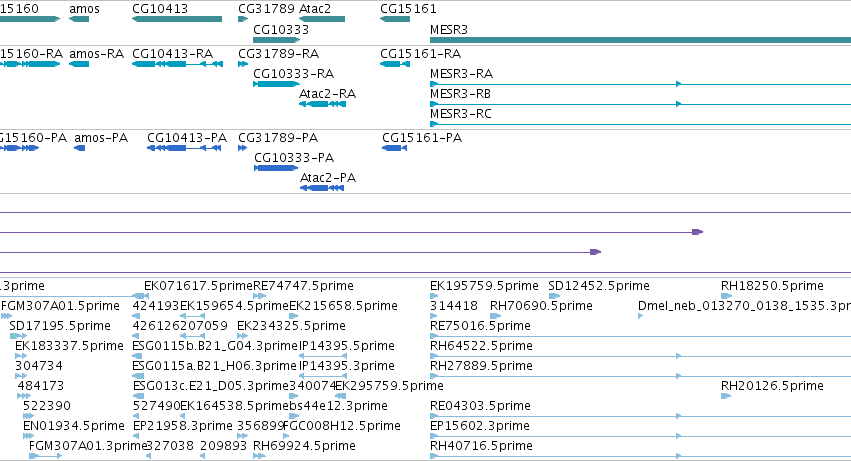Click the EK234325.5prime EST label

[291, 326]
